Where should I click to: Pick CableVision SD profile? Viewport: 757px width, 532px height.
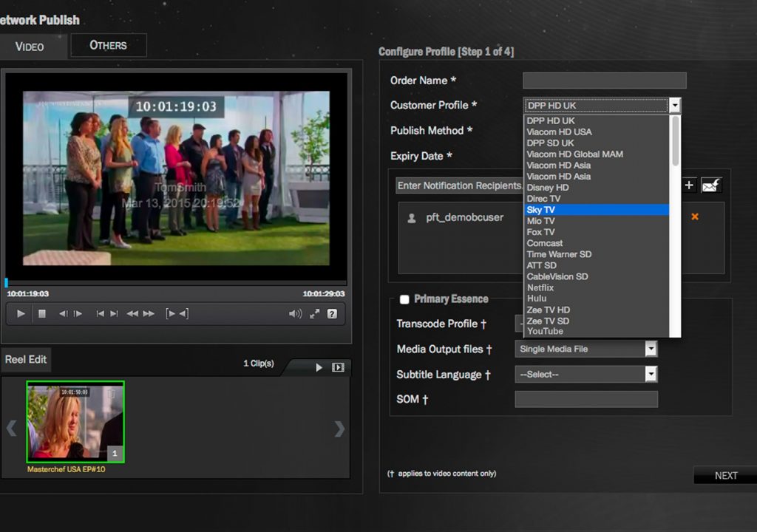[x=597, y=276]
